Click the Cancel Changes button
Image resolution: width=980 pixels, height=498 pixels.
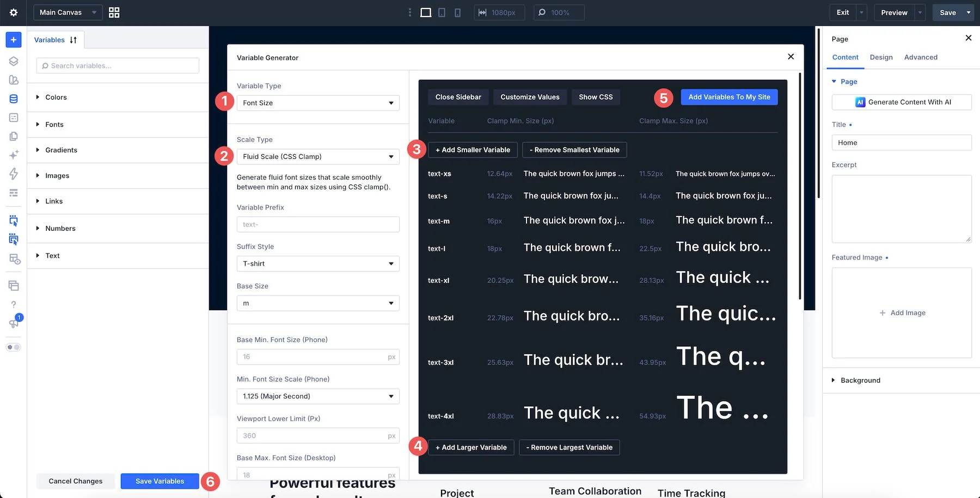point(76,481)
